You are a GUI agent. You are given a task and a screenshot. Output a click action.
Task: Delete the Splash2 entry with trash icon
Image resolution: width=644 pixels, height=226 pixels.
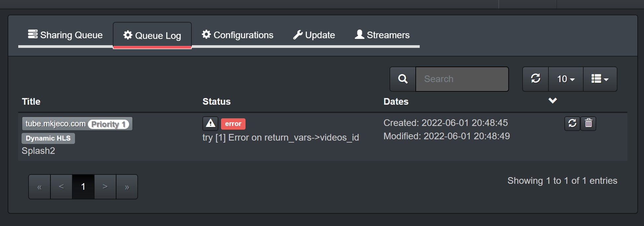(x=588, y=123)
